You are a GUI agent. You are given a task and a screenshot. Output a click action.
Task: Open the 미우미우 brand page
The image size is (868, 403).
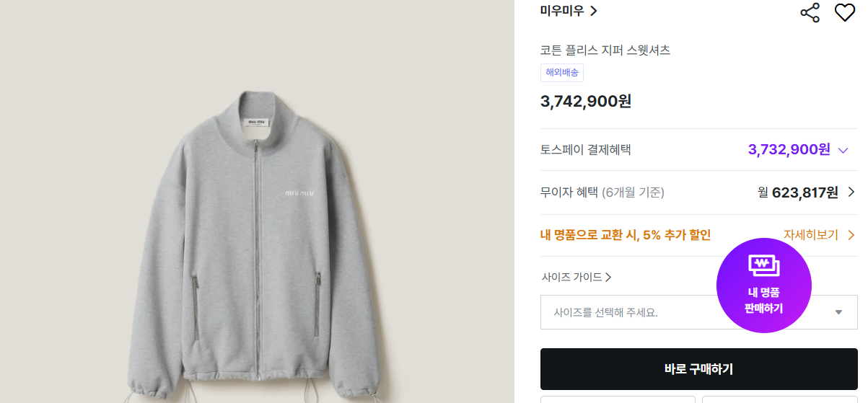coord(562,11)
